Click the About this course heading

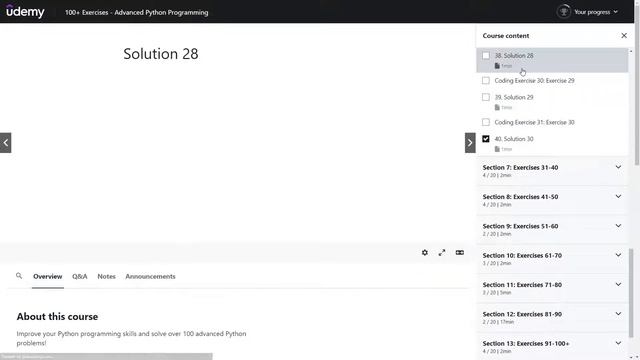(x=57, y=316)
